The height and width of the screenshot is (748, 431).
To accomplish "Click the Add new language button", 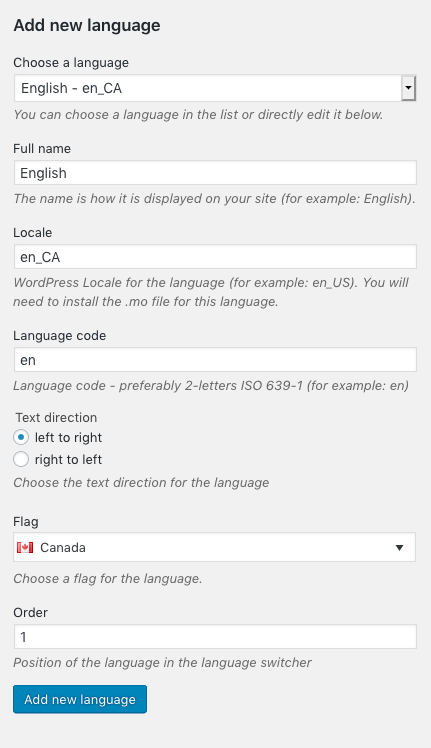I will [80, 699].
